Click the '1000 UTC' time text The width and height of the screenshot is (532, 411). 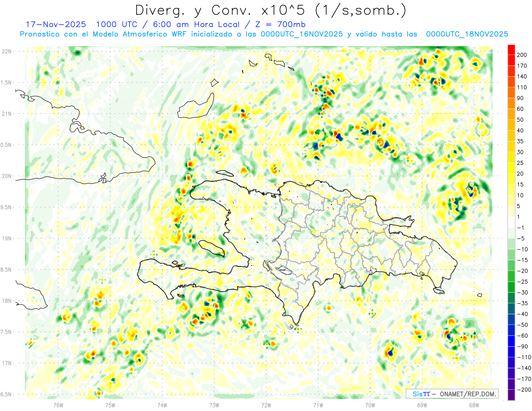click(x=117, y=24)
